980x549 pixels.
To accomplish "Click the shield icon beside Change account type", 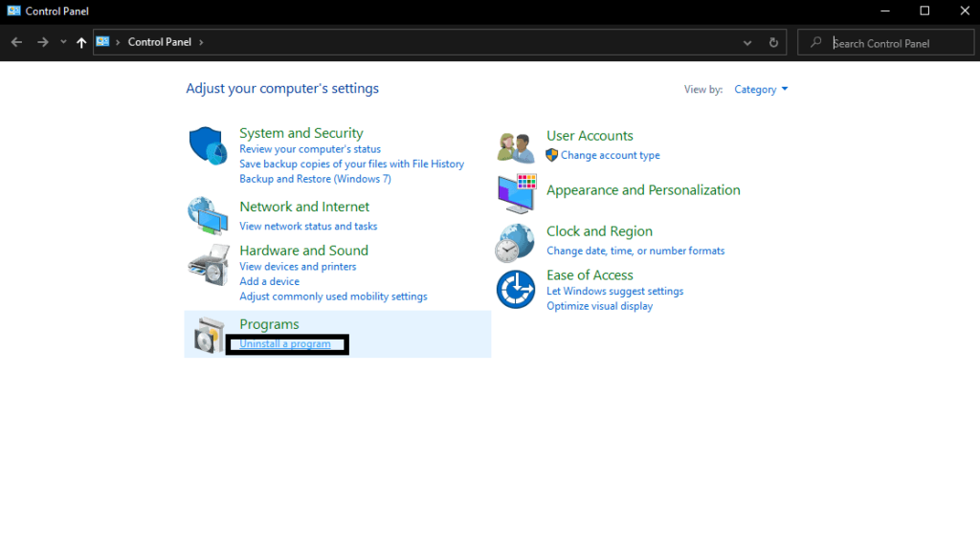I will tap(551, 155).
